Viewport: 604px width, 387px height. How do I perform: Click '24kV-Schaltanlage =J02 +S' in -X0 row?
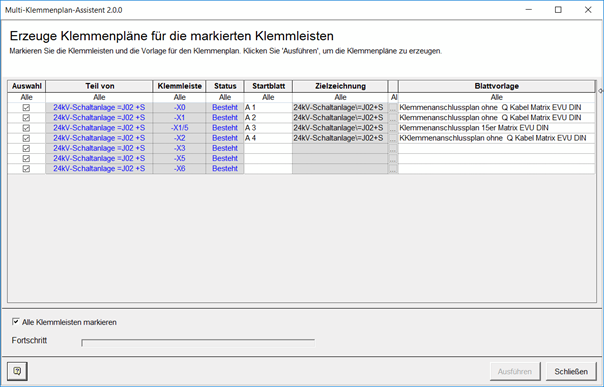point(99,107)
